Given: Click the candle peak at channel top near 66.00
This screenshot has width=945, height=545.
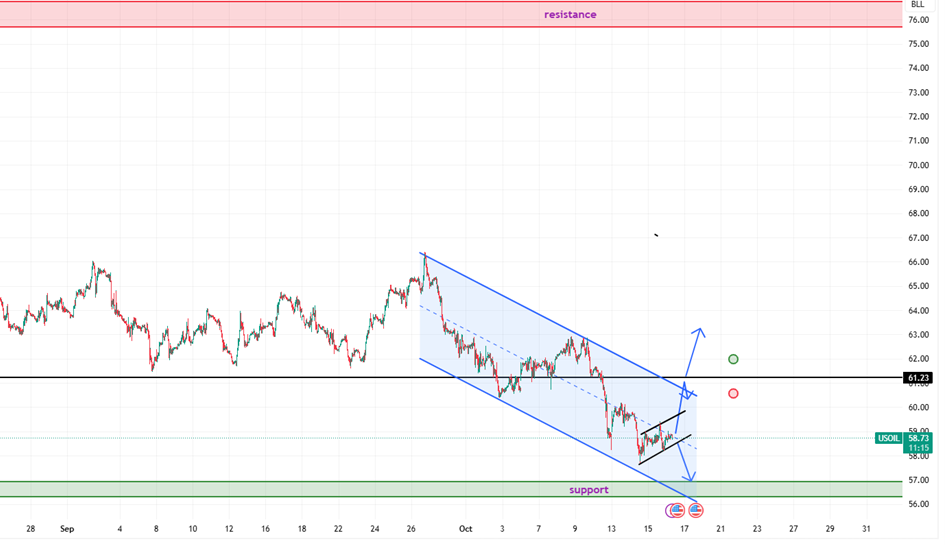Looking at the screenshot, I should point(425,256).
